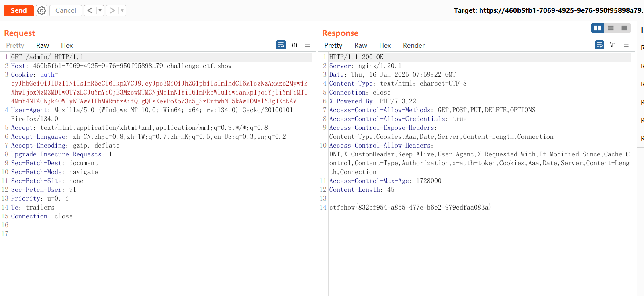
Task: Click the Sec-Fetch-User header line
Action: point(43,190)
